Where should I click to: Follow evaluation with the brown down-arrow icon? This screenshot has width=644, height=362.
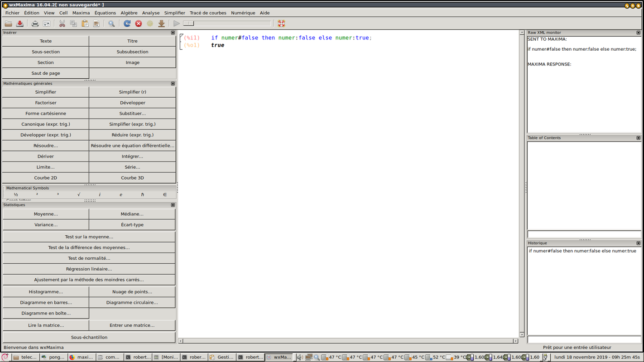click(x=161, y=24)
